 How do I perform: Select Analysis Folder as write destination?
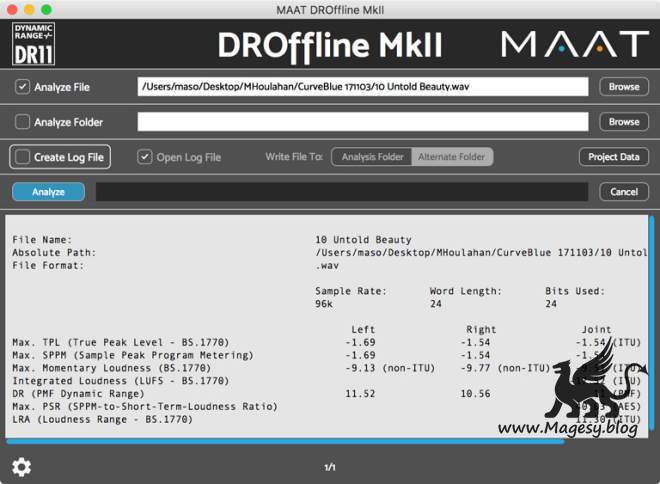372,157
